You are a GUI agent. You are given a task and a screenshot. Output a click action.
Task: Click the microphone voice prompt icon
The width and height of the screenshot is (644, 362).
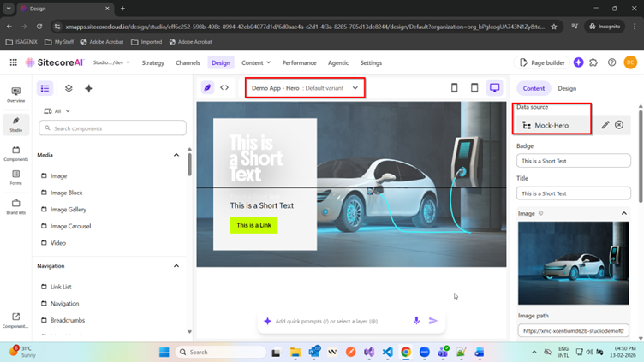(416, 321)
